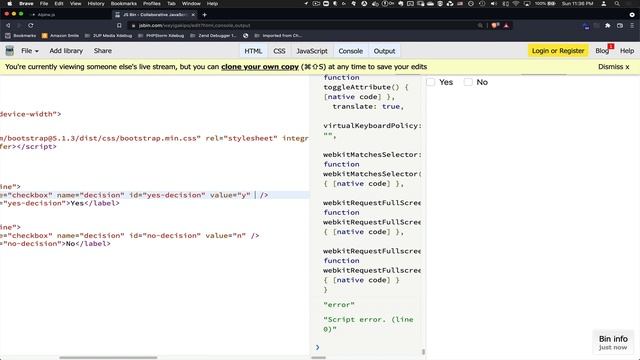Open the Zend Debugger bookmark folder
Viewport: 640px width, 360px height.
pos(213,36)
